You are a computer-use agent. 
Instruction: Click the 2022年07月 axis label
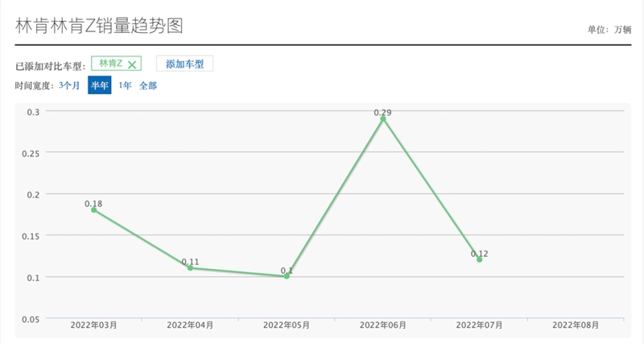479,325
